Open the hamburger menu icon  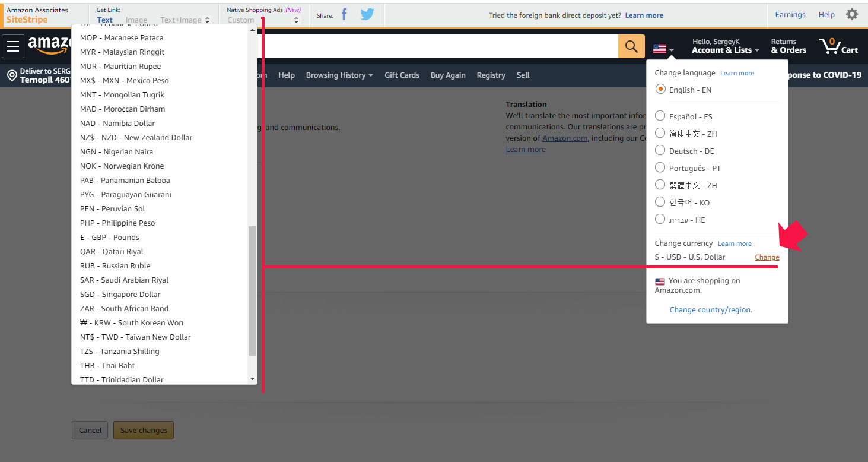(x=13, y=46)
